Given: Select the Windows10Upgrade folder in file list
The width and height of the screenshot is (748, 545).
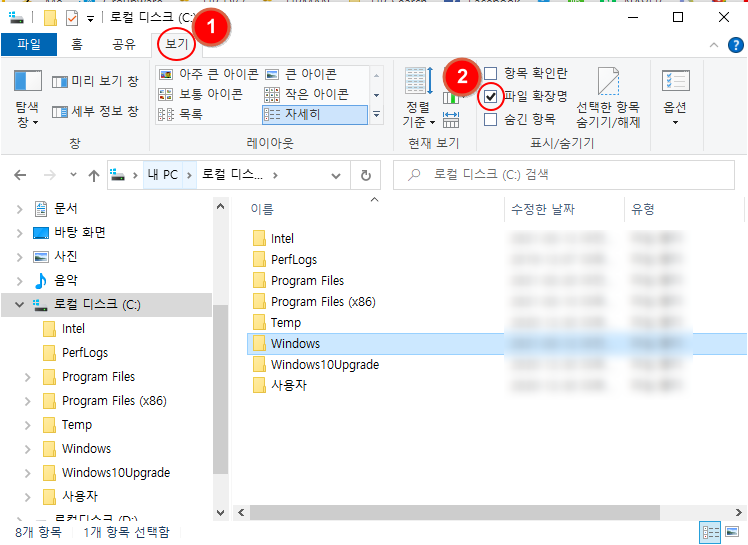Looking at the screenshot, I should click(x=325, y=365).
